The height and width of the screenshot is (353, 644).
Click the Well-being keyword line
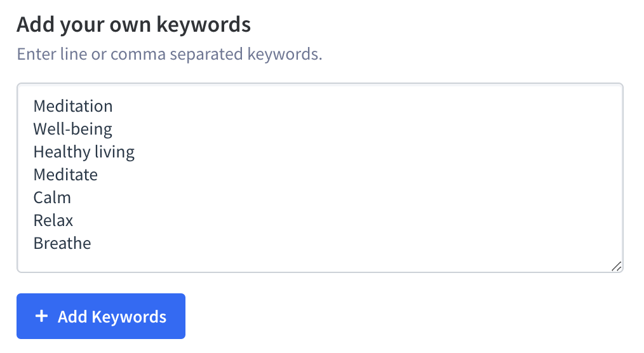73,129
